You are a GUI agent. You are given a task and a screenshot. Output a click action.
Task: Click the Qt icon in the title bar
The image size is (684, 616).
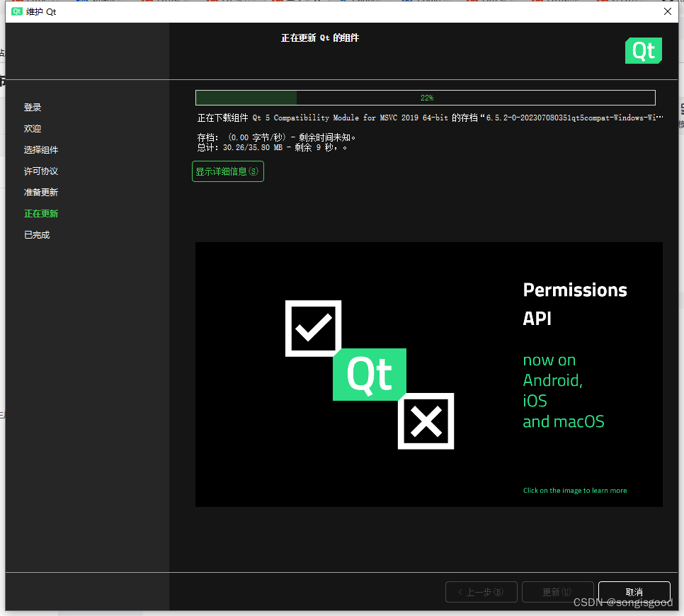[16, 11]
